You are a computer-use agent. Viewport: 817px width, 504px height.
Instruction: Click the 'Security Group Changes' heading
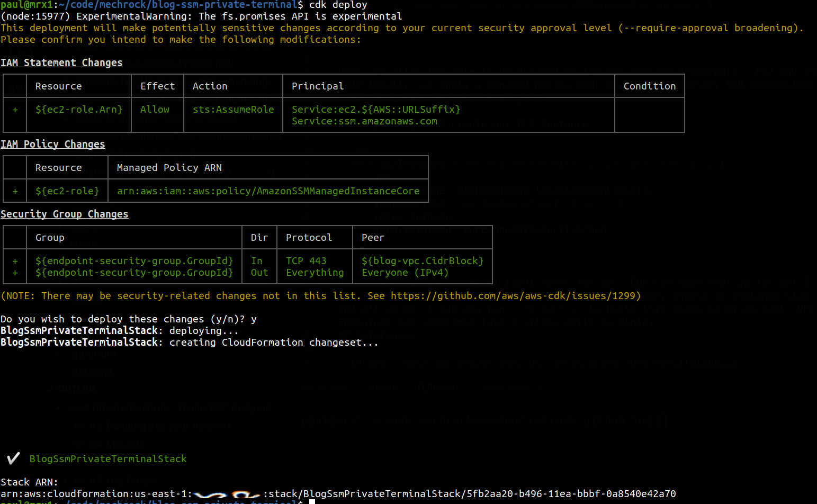click(x=65, y=214)
